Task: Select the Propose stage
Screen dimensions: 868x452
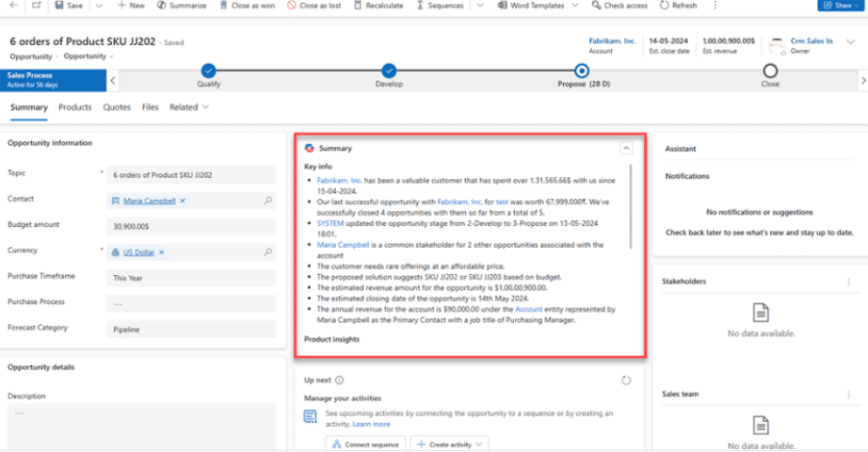Action: point(581,71)
